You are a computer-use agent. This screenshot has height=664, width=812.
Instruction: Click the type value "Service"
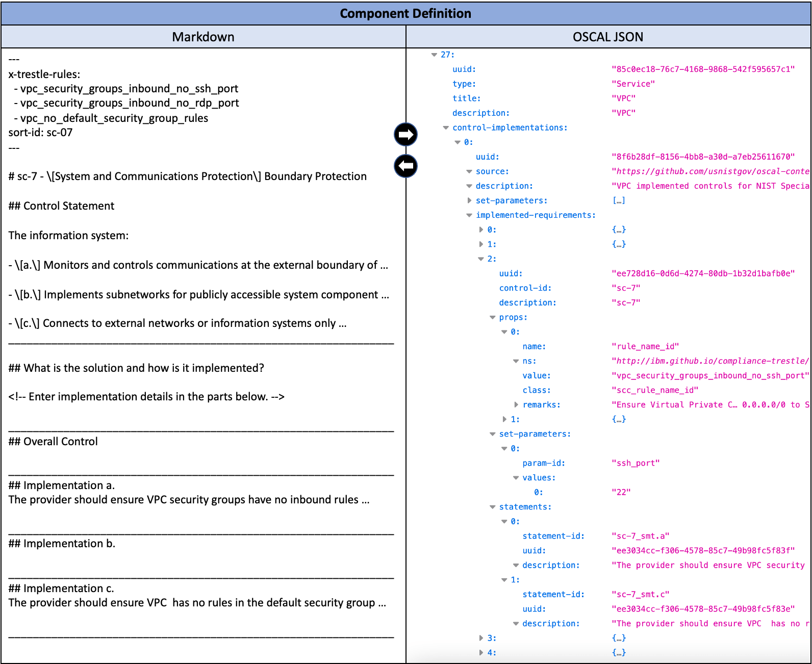point(633,84)
